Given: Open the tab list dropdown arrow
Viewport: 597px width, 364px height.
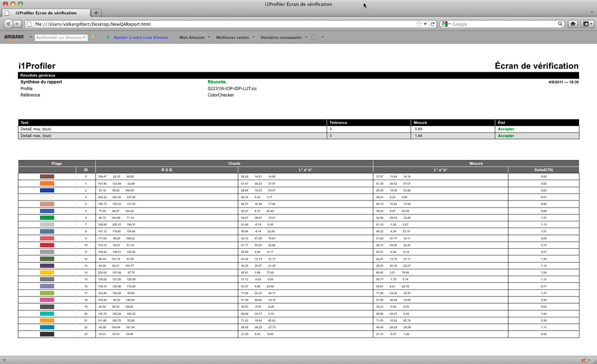Looking at the screenshot, I should coord(592,12).
